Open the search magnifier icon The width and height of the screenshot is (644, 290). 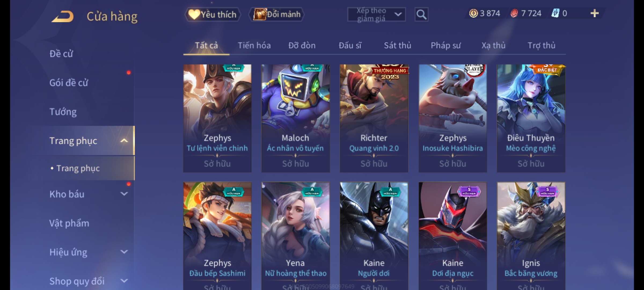coord(421,15)
